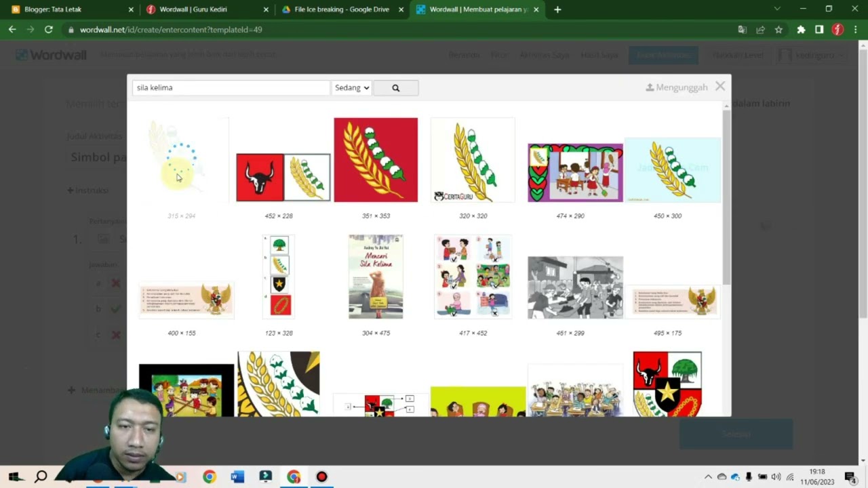Pick the bull head and rice split image
The height and width of the screenshot is (488, 868).
click(x=283, y=178)
